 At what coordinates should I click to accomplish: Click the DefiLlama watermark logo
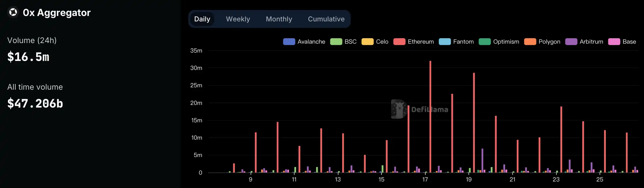(x=399, y=109)
